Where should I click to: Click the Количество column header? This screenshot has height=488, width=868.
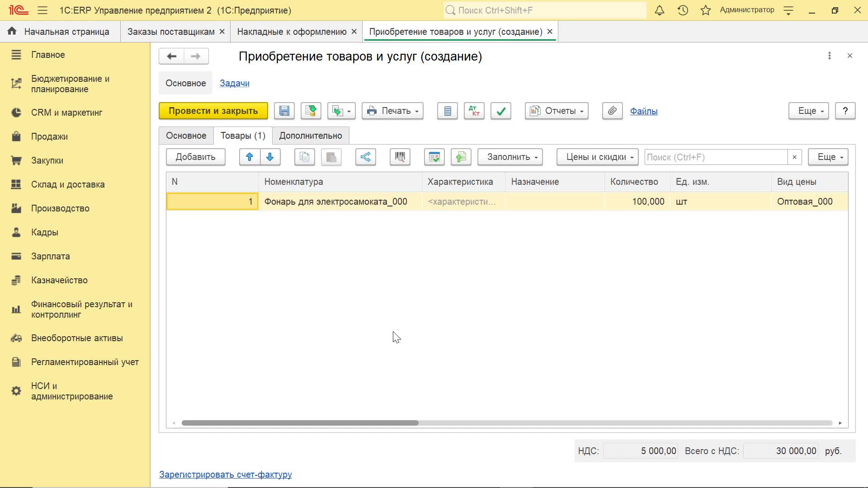637,182
